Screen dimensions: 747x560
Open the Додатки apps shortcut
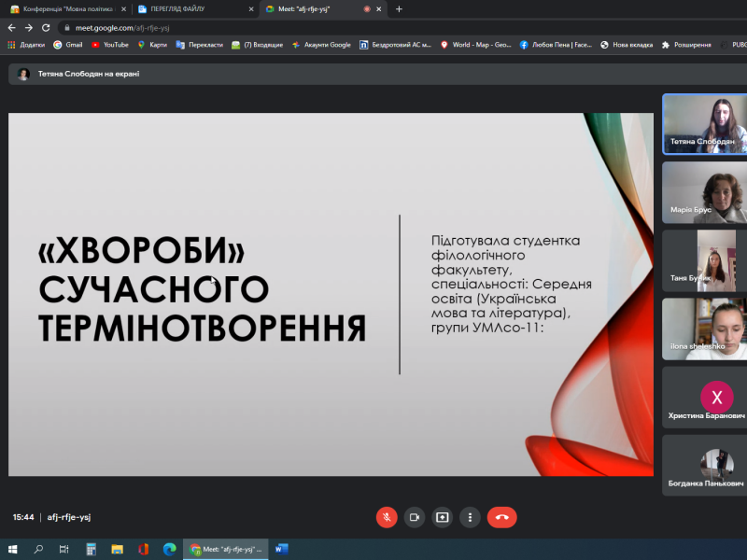pyautogui.click(x=26, y=44)
